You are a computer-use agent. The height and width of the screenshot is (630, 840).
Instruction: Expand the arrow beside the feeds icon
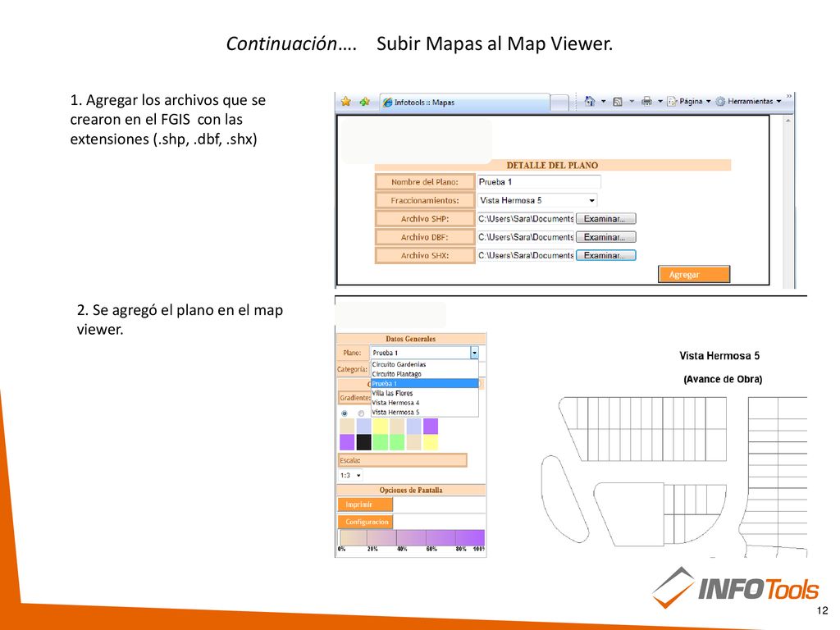point(632,101)
